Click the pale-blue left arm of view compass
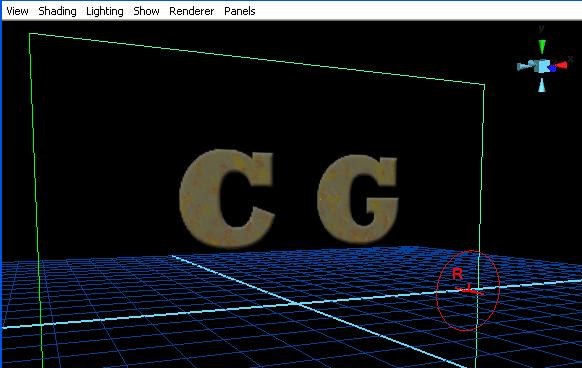This screenshot has height=368, width=582. pyautogui.click(x=526, y=66)
